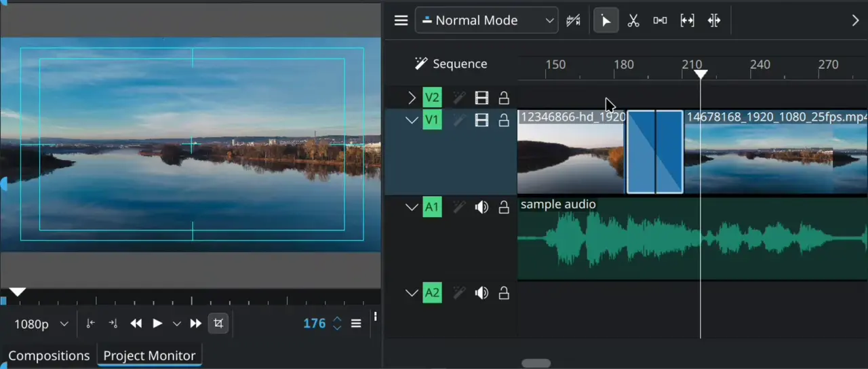868x369 pixels.
Task: Click the A2 track label
Action: [432, 294]
